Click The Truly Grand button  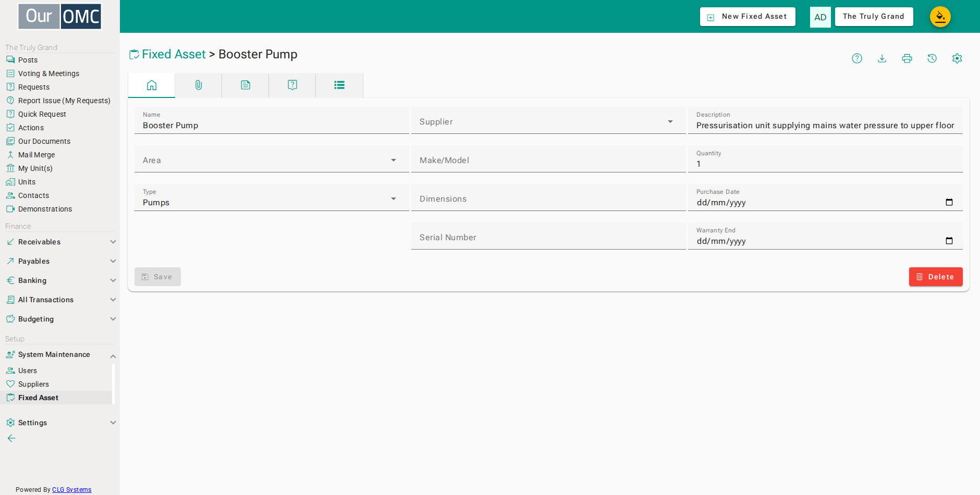click(x=874, y=17)
